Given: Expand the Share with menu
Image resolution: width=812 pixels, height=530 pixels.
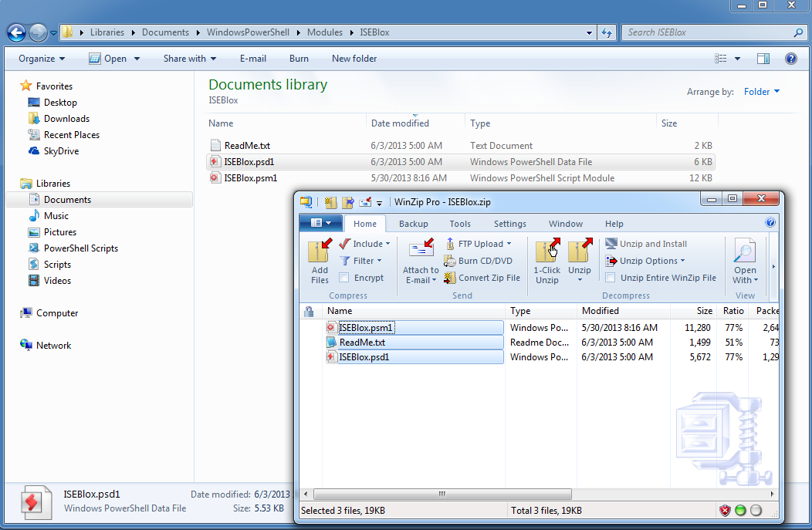Looking at the screenshot, I should coord(190,59).
